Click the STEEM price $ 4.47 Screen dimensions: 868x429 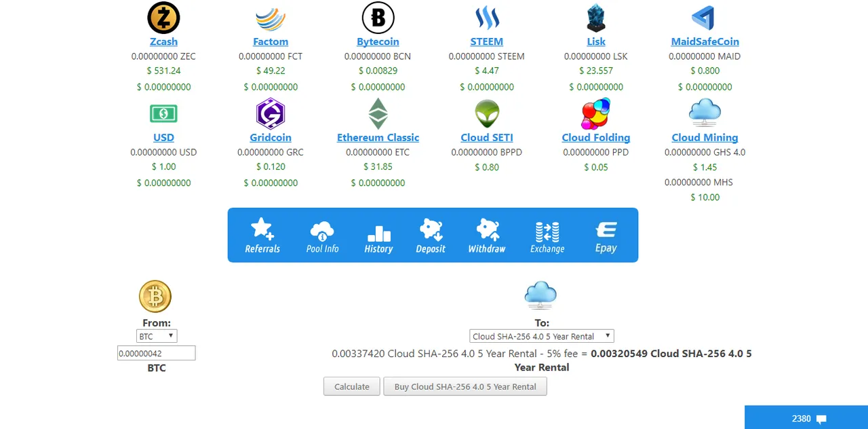[487, 71]
